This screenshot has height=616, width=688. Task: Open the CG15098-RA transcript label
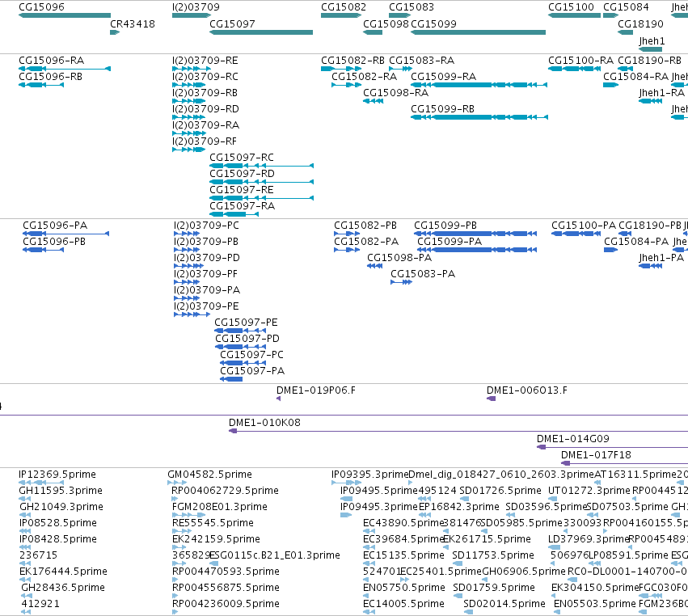(x=396, y=93)
